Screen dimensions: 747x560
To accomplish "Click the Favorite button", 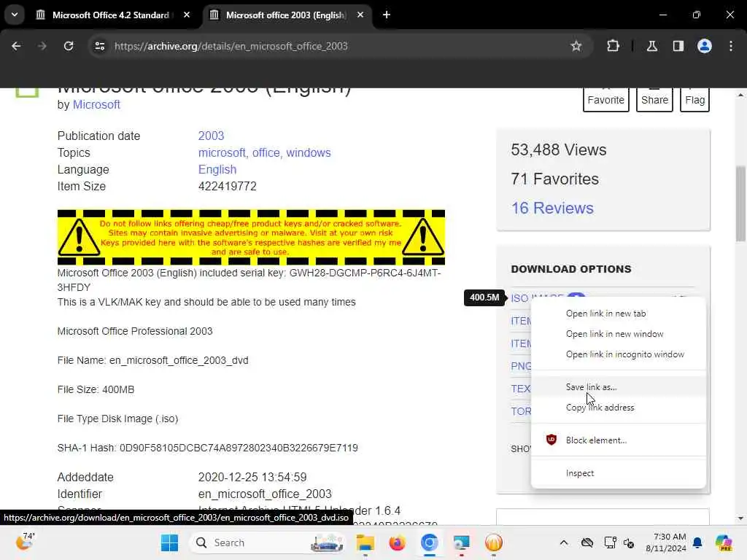I will 606,99.
